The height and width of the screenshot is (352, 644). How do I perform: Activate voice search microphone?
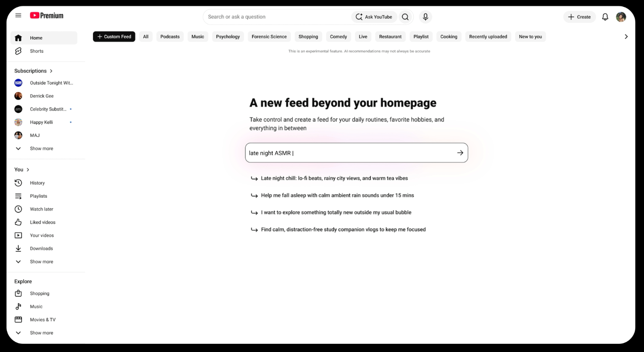coord(425,17)
